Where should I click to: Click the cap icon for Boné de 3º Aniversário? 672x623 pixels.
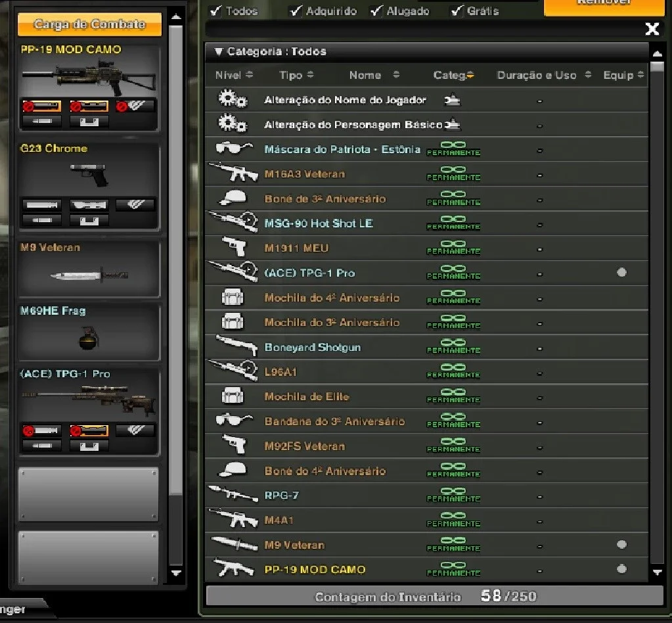(x=233, y=198)
